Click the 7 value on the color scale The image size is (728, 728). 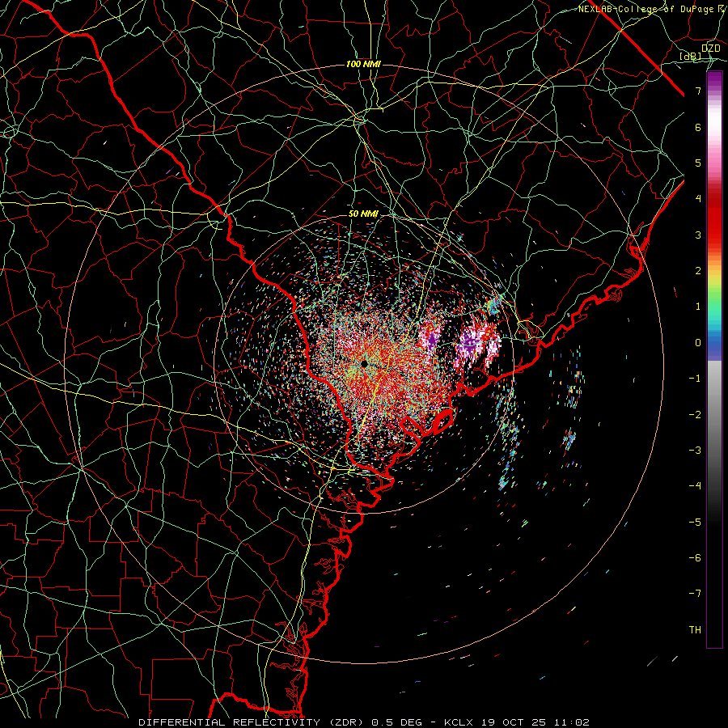(x=698, y=91)
